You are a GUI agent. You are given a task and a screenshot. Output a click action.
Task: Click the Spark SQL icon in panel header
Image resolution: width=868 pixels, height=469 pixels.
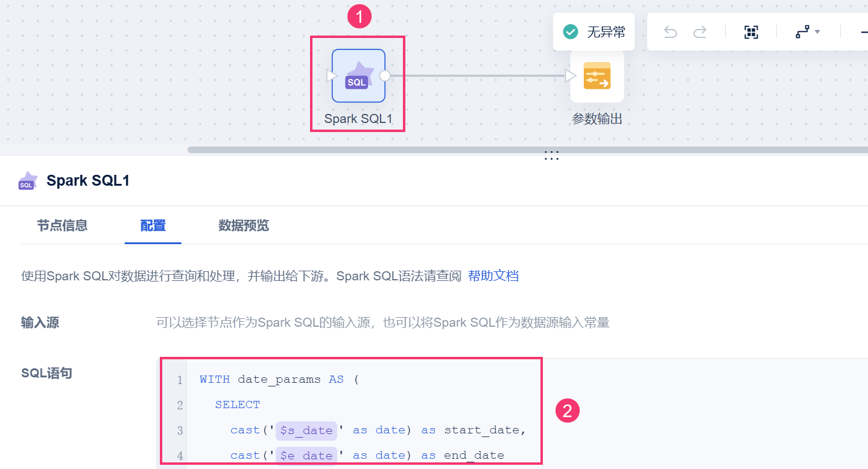(28, 181)
